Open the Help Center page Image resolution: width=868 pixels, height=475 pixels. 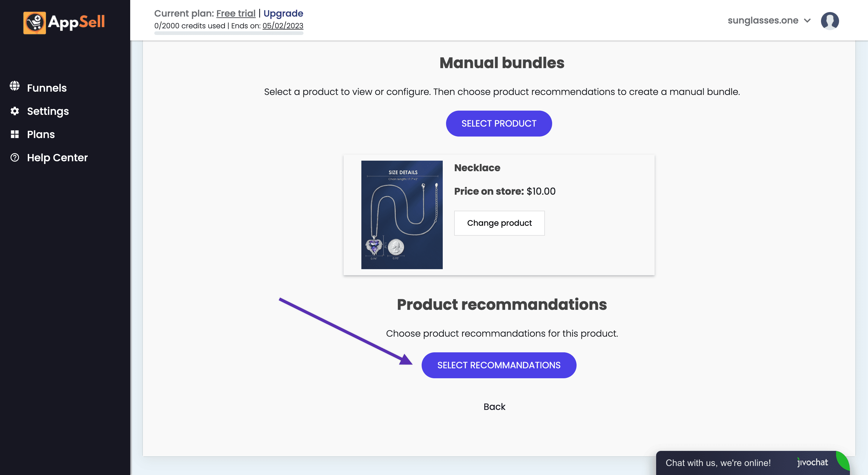point(57,157)
